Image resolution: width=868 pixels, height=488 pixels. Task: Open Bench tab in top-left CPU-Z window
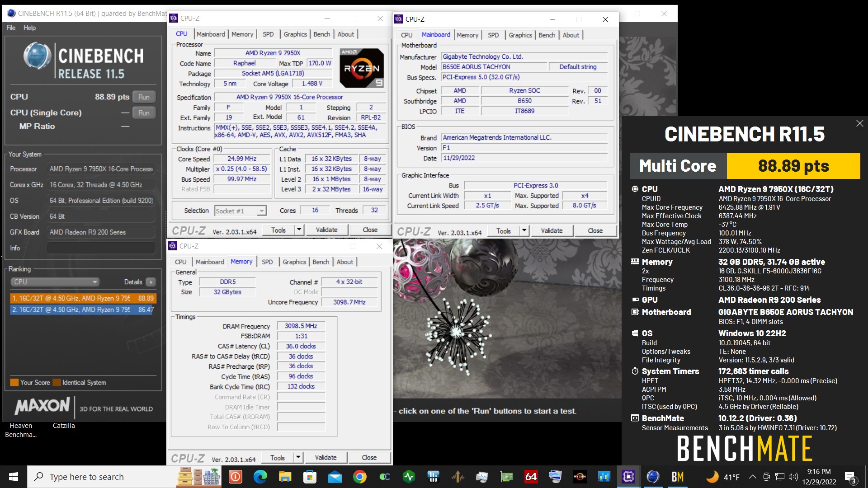[322, 34]
